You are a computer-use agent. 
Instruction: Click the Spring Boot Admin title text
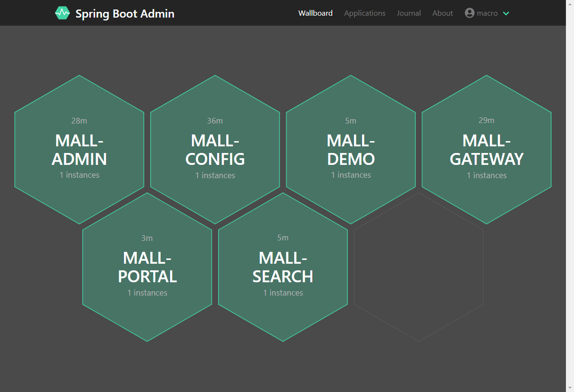point(124,13)
